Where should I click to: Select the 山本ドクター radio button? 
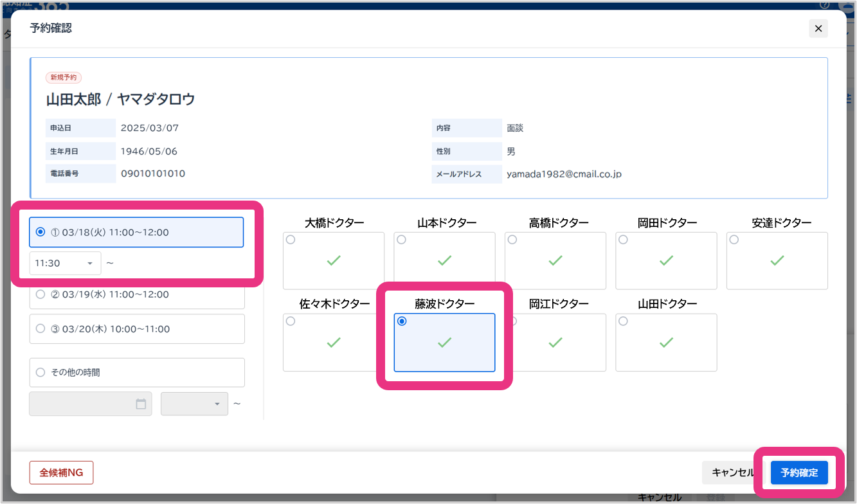point(402,240)
